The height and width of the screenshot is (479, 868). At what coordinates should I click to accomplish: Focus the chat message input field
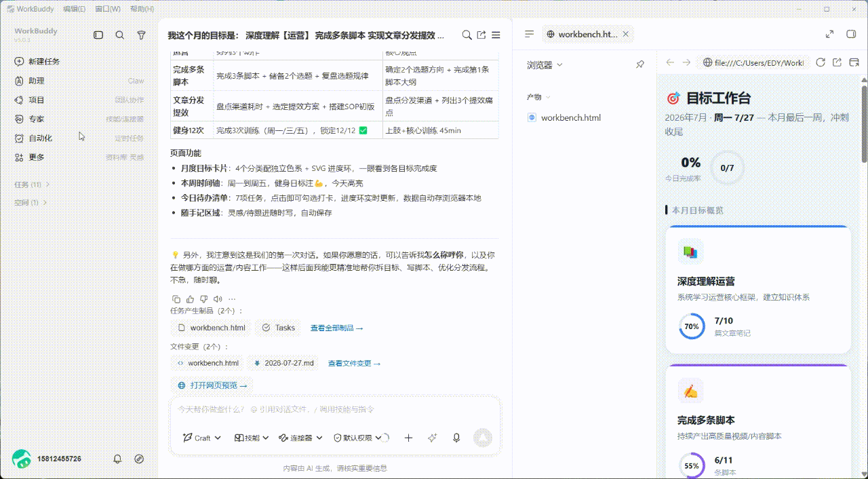click(335, 410)
